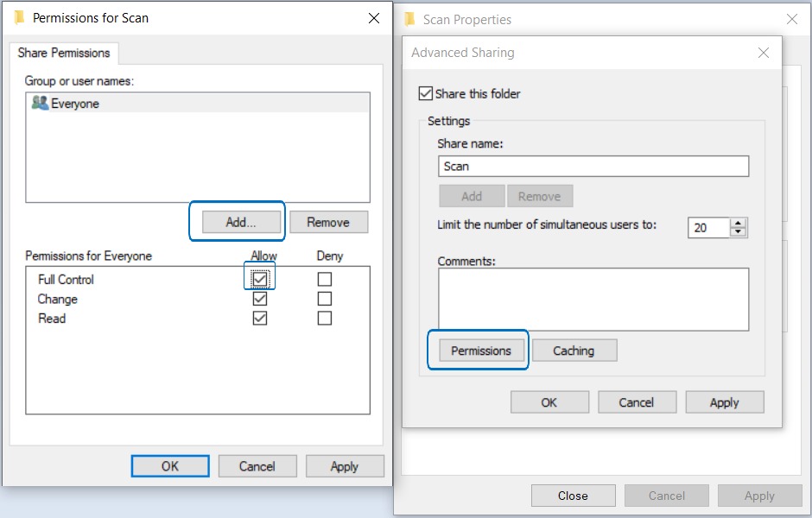Close the Advanced Sharing dialog with X
812x518 pixels.
coord(763,53)
